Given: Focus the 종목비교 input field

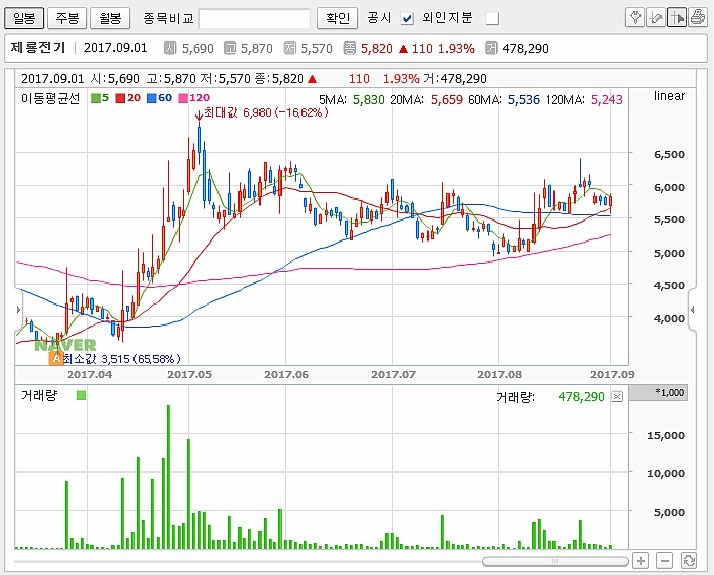Looking at the screenshot, I should pos(255,19).
